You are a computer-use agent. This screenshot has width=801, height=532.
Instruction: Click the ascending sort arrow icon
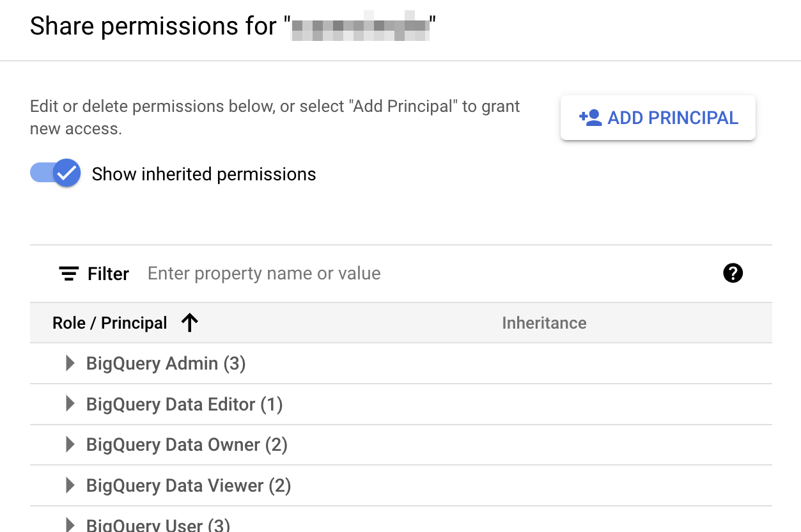189,323
